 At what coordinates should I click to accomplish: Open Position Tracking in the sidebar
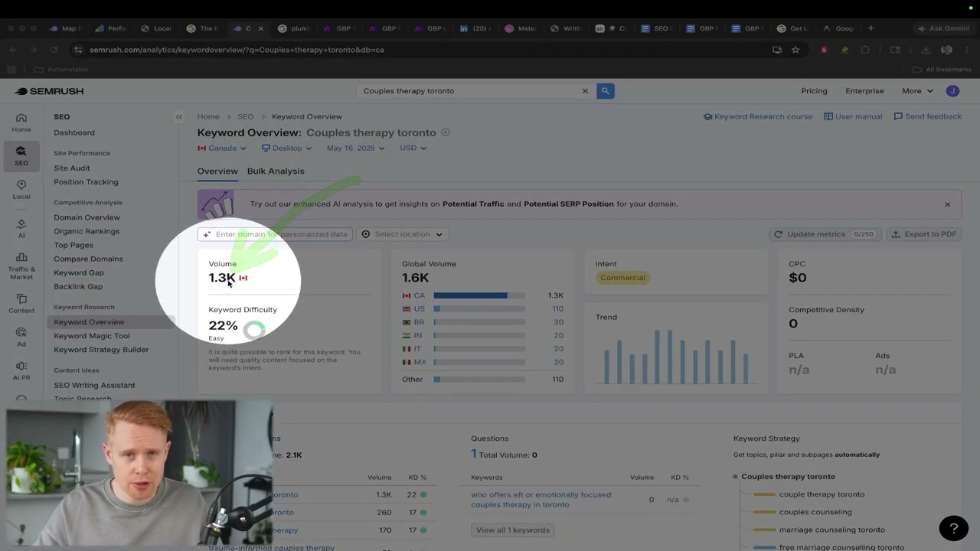pyautogui.click(x=86, y=182)
